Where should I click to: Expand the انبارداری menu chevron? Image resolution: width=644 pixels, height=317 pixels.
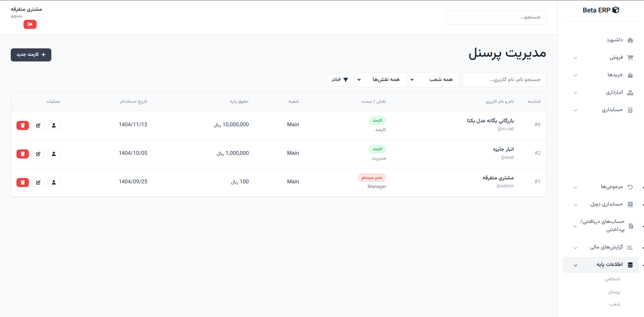(x=576, y=93)
